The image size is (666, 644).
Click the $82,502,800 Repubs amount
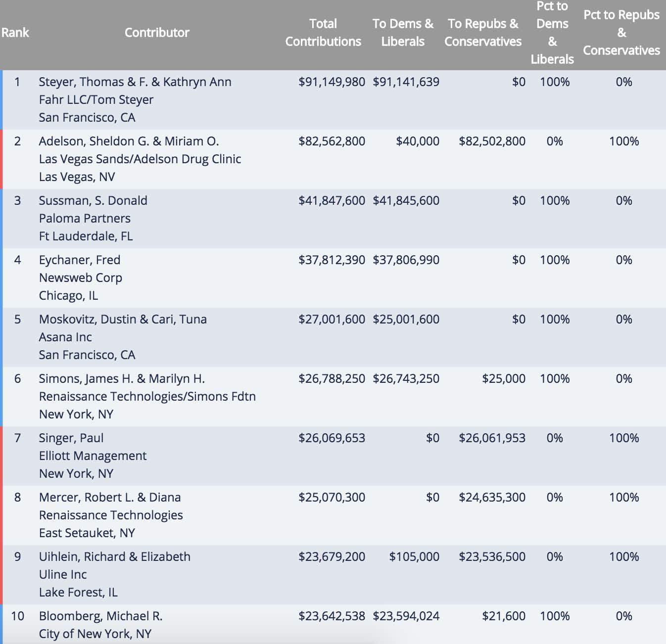[x=492, y=141]
